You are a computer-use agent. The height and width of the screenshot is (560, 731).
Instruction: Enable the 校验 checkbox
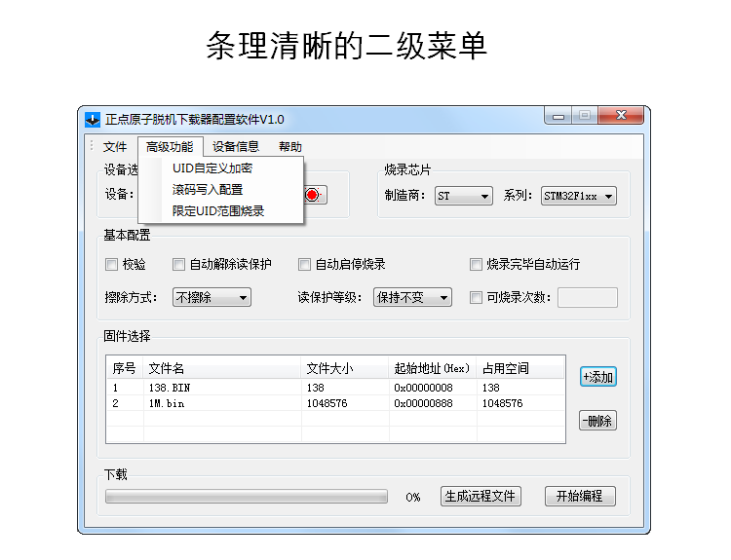111,265
